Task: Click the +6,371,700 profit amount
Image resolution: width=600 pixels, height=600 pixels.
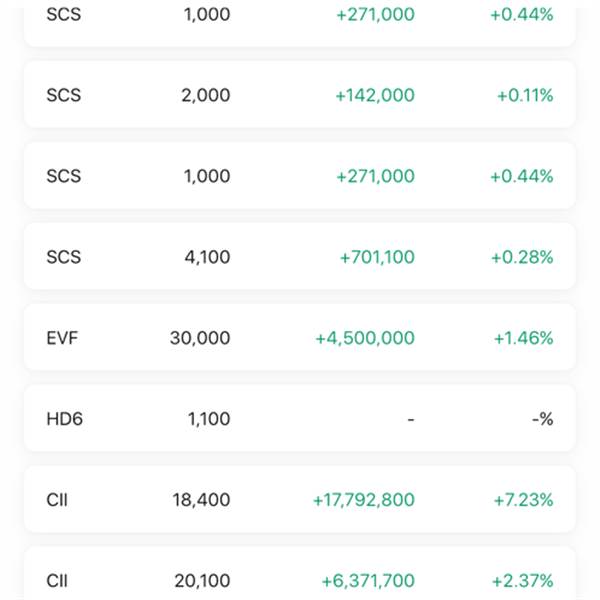Action: click(x=368, y=580)
